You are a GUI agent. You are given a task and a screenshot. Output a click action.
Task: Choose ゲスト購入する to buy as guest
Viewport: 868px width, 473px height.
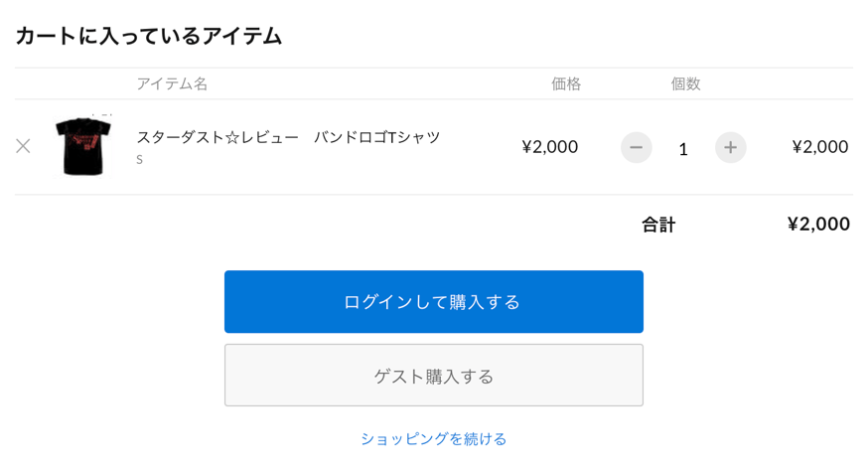433,376
